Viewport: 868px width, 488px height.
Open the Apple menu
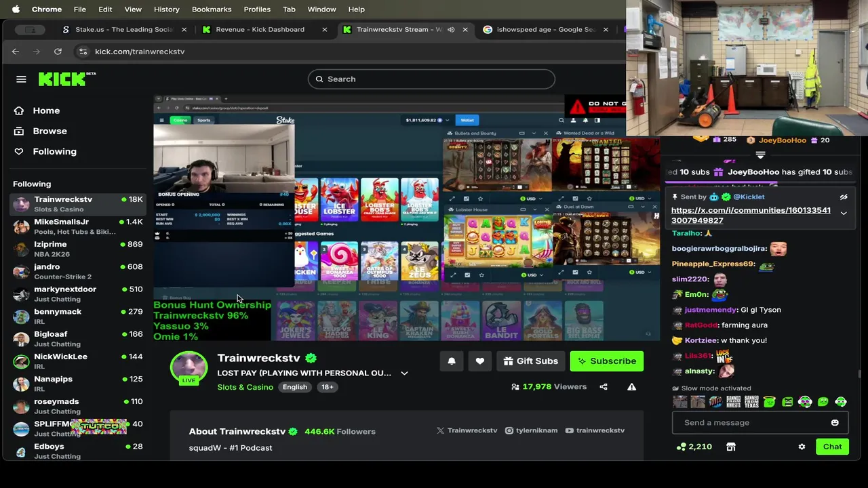pyautogui.click(x=16, y=9)
